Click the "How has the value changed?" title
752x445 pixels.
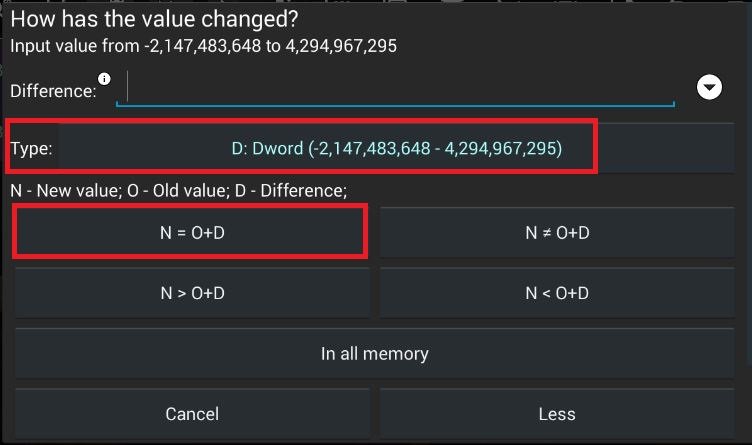[154, 19]
